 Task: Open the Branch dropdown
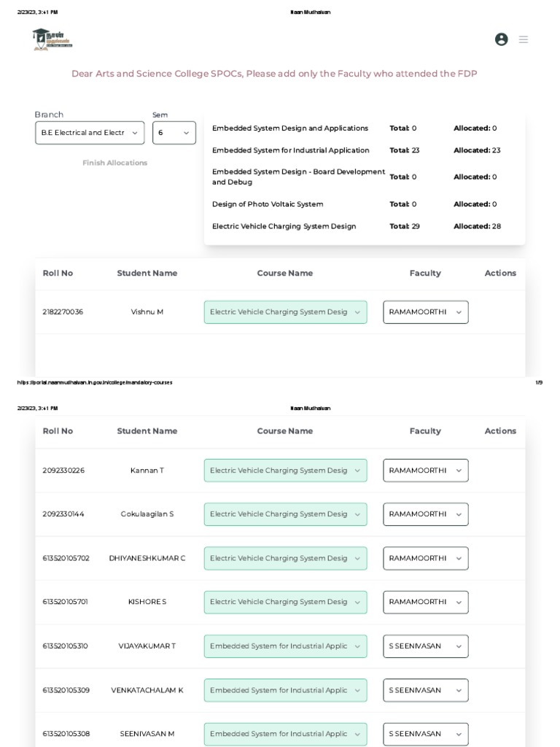pyautogui.click(x=90, y=133)
